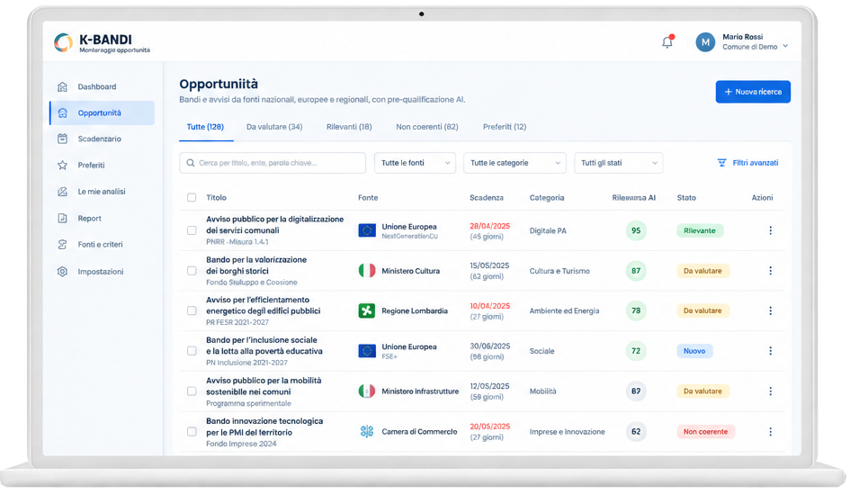The height and width of the screenshot is (495, 868).
Task: Open the Tutte le fonti dropdown
Action: click(x=415, y=163)
